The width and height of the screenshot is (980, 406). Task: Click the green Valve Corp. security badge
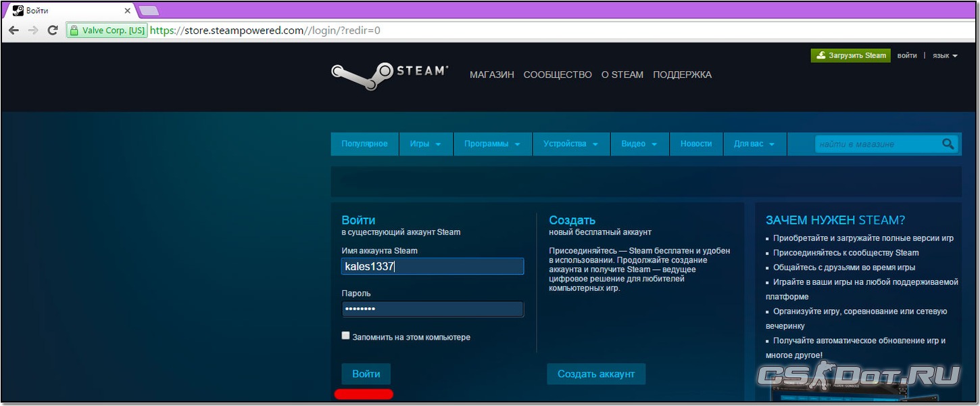coord(107,30)
